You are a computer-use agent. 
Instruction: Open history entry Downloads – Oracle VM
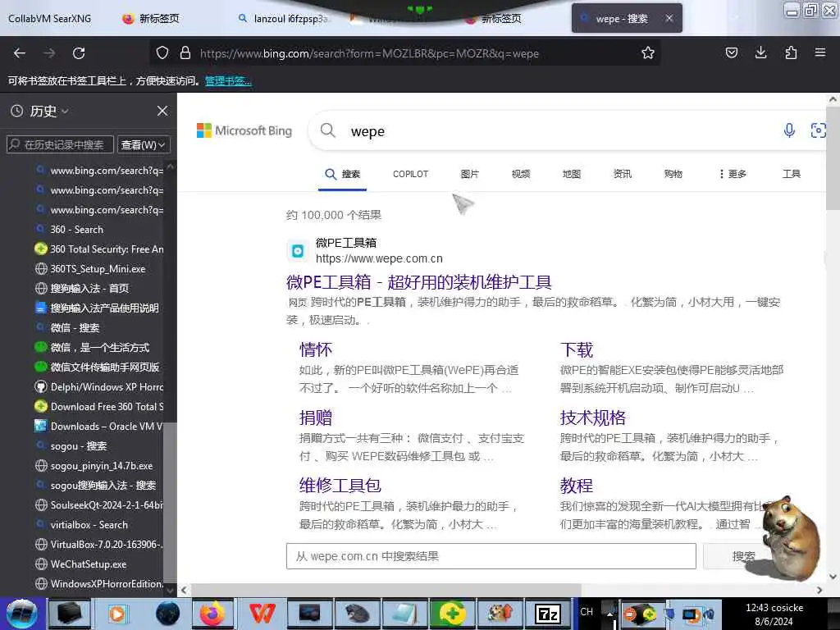click(x=98, y=427)
